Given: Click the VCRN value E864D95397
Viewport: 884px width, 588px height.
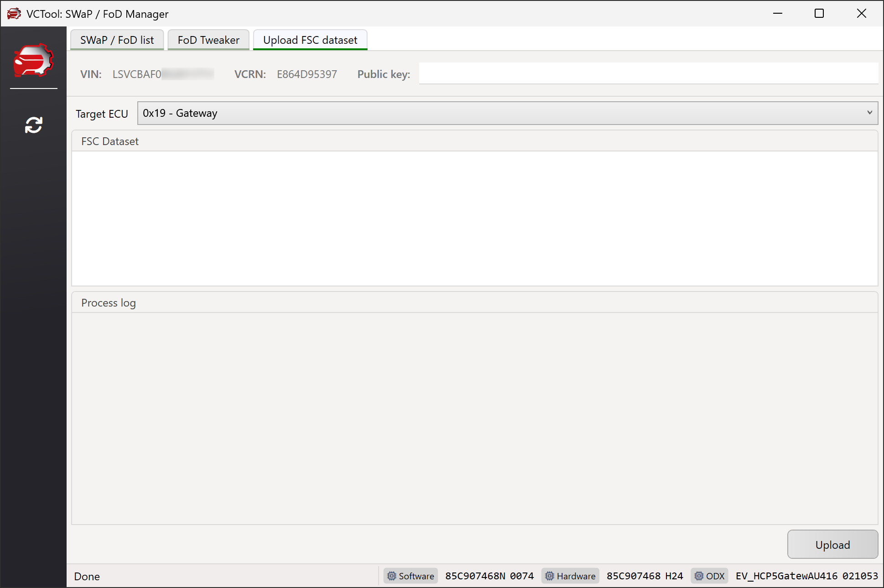Looking at the screenshot, I should point(307,74).
